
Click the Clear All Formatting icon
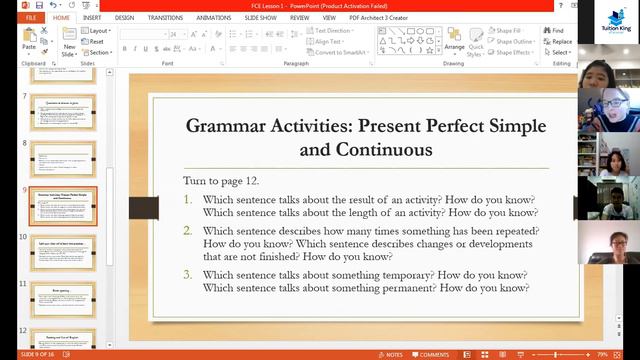[218, 35]
